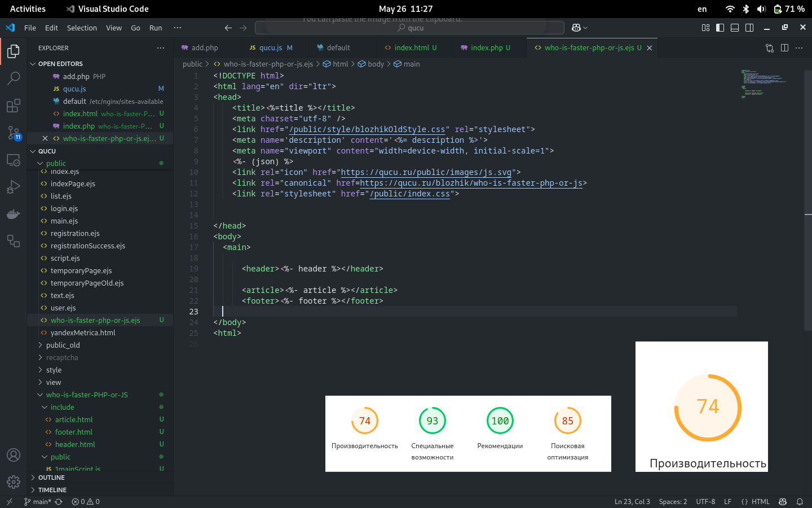Open the View menu
This screenshot has width=812, height=508.
point(114,28)
